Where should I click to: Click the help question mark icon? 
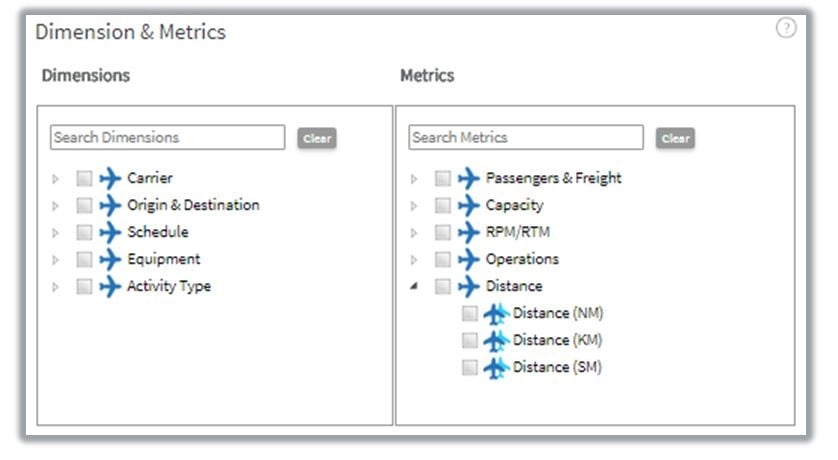786,28
